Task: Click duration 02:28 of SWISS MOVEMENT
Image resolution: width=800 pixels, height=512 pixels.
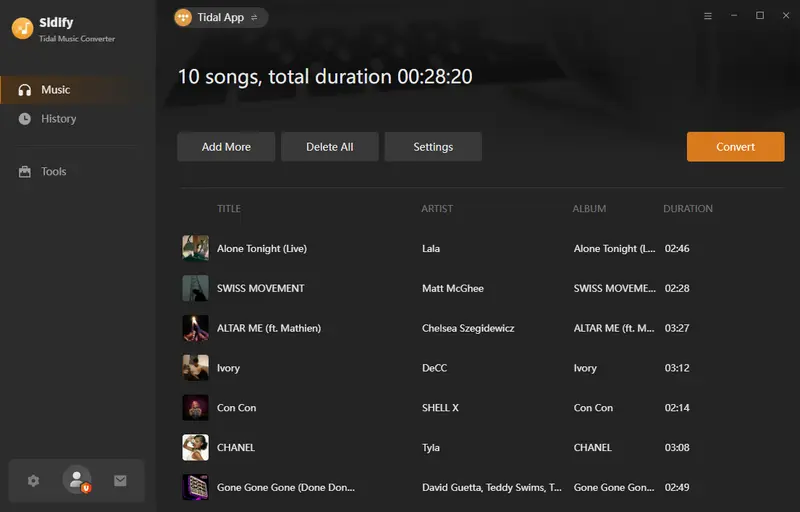Action: click(677, 289)
